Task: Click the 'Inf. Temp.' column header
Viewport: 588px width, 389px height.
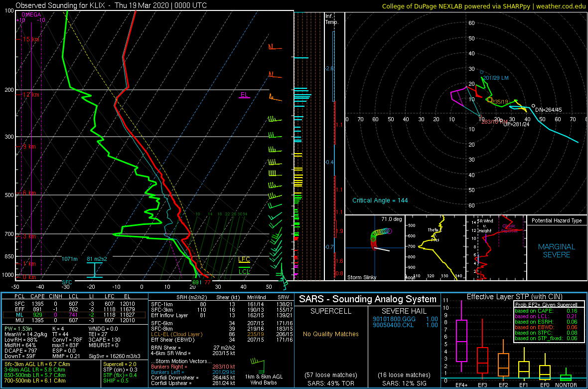Action: click(333, 19)
